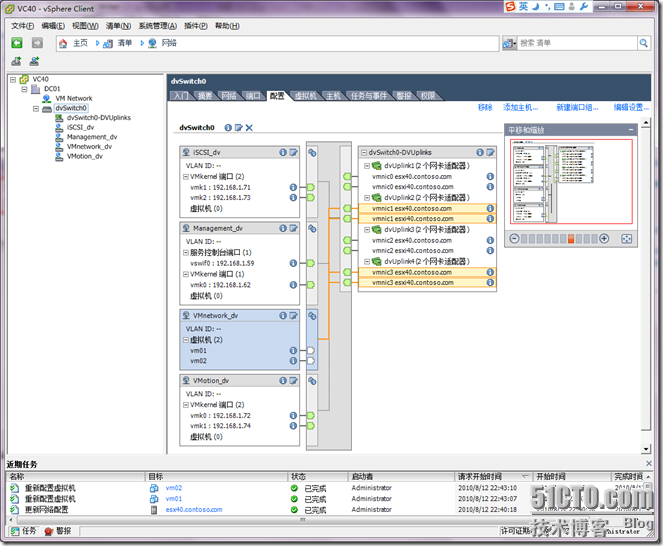Click edit settings icon beside dvSwitch0 heading
Viewport: 663px width, 546px height.
tap(238, 127)
